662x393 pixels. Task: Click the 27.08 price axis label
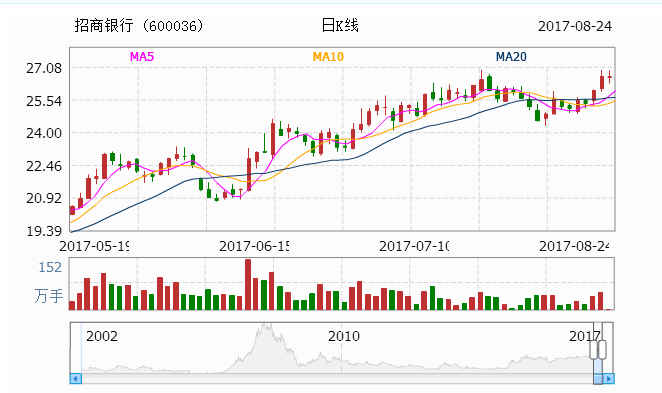click(x=44, y=68)
